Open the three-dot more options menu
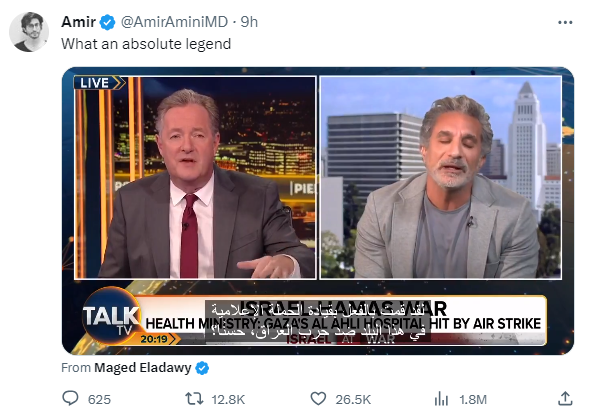 click(565, 23)
